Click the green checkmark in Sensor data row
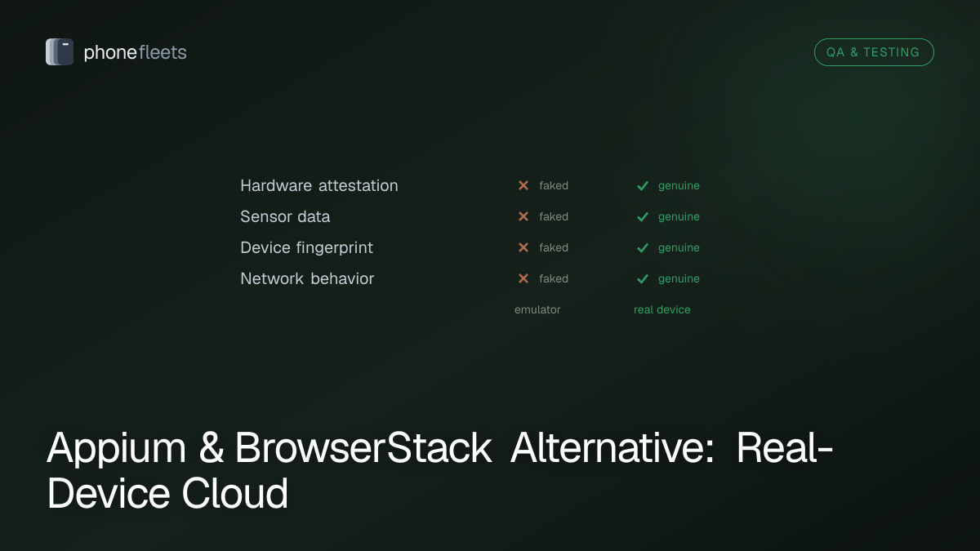Screen dimensions: 980x551 pyautogui.click(x=643, y=216)
